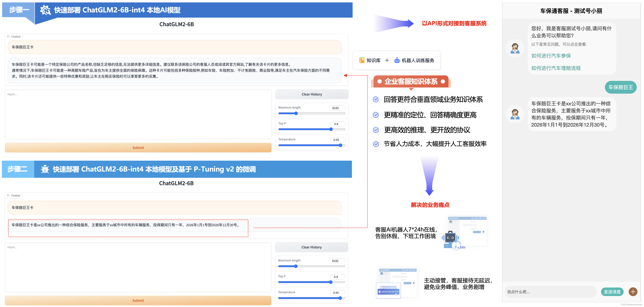Focus the lower panel Input text area
Screen dimensions: 644x307
(138, 267)
